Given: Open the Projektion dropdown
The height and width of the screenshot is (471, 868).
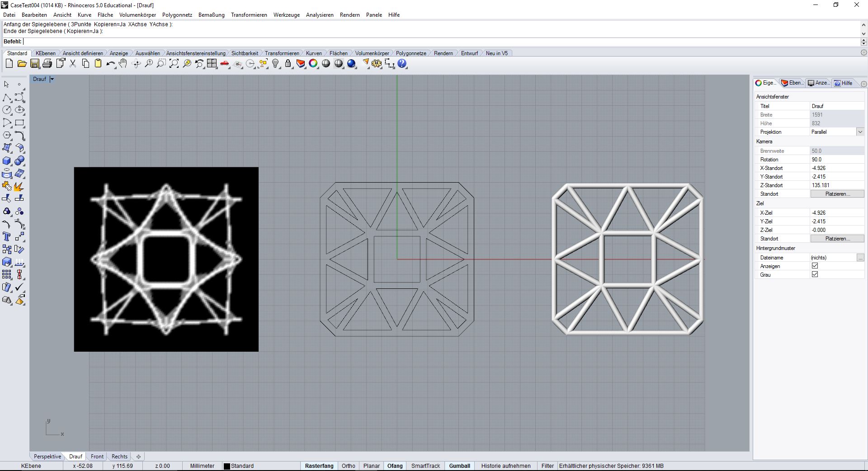Looking at the screenshot, I should pos(860,132).
